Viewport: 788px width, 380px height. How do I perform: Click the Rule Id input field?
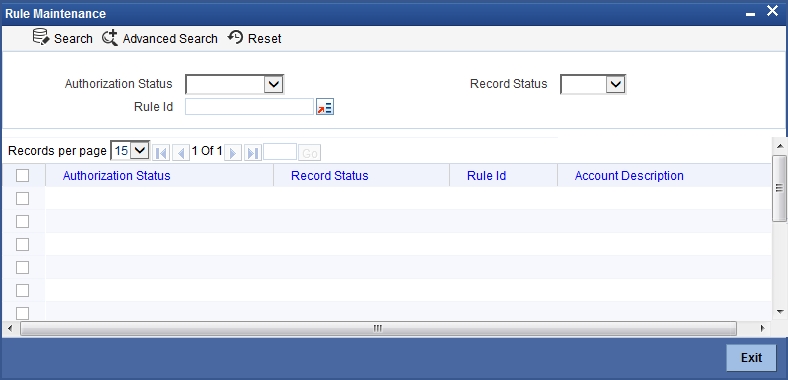point(250,107)
